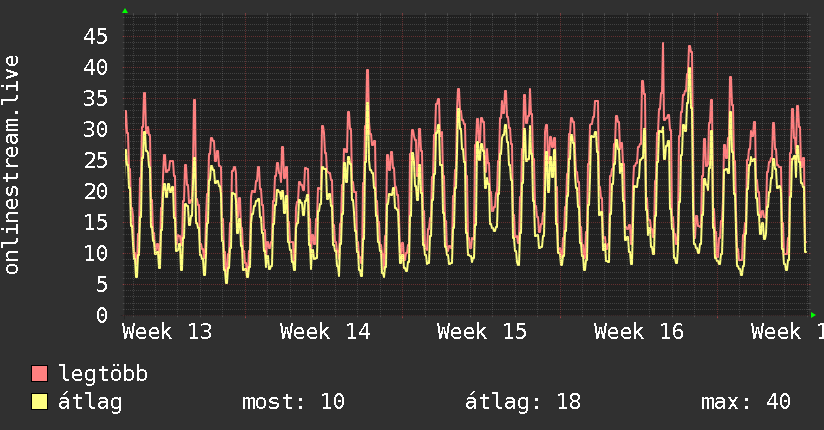Click the "most: 10" statistic
This screenshot has width=824, height=430.
coord(293,402)
